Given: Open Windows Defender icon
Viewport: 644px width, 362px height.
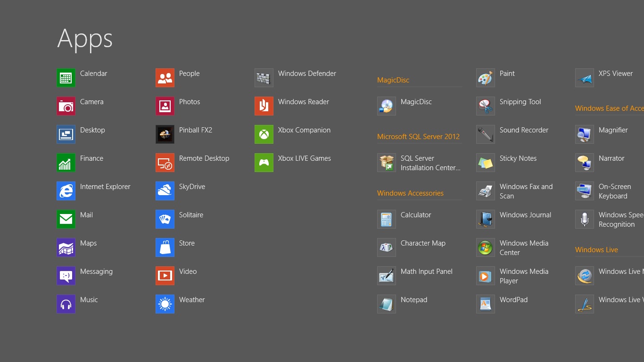Looking at the screenshot, I should coord(264,78).
